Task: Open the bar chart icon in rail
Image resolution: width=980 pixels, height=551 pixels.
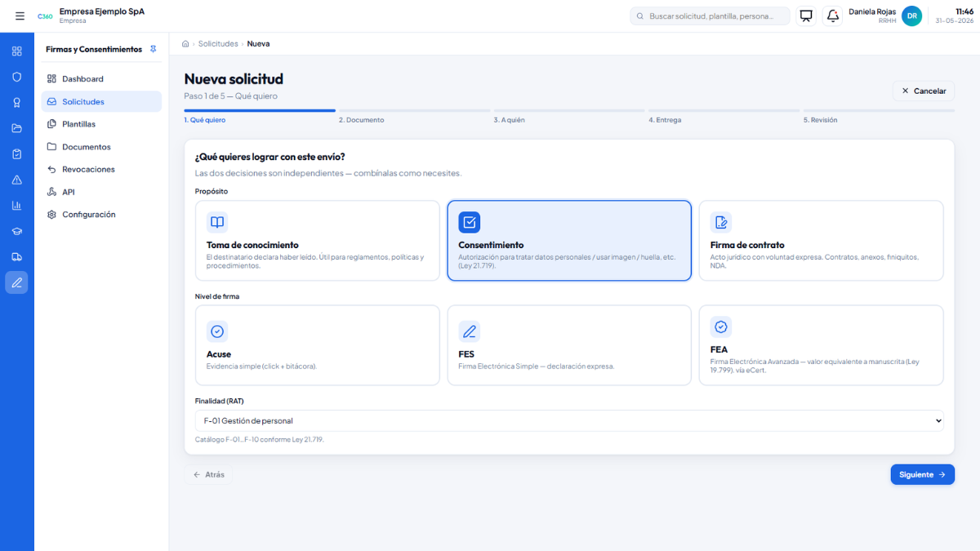Action: 16,205
